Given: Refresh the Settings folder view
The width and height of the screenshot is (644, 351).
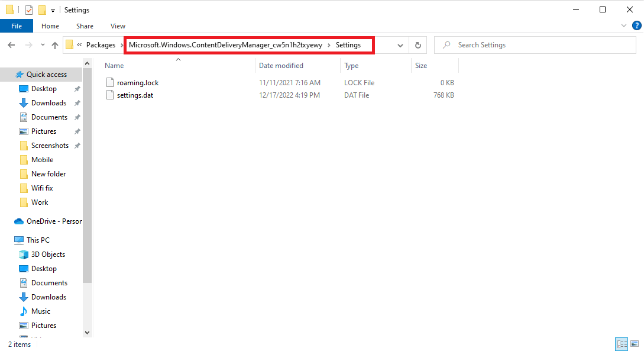Looking at the screenshot, I should tap(418, 45).
